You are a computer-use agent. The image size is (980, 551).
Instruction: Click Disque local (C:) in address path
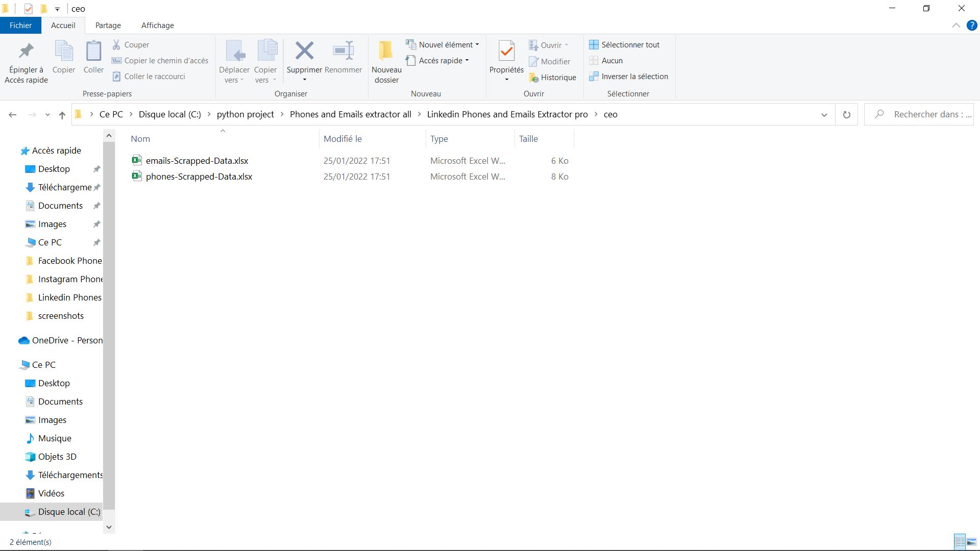[x=170, y=114]
